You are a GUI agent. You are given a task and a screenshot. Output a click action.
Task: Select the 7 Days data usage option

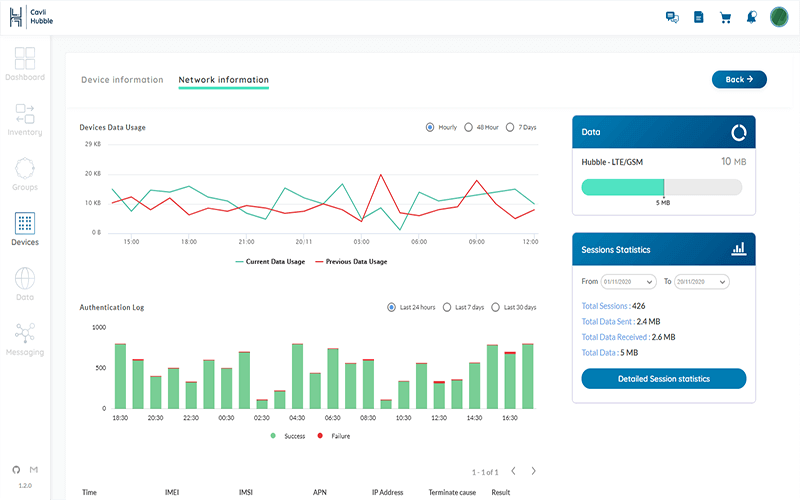[510, 127]
